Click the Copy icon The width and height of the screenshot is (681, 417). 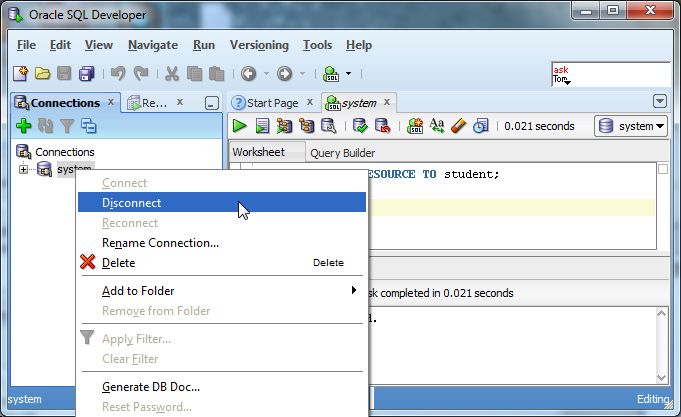click(194, 74)
